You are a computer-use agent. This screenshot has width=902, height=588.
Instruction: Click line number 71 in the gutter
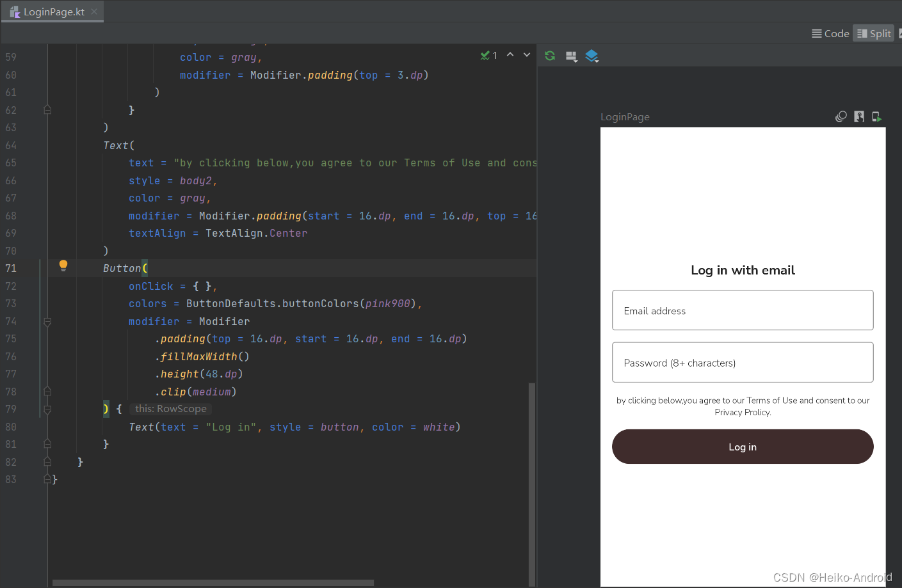(x=11, y=268)
